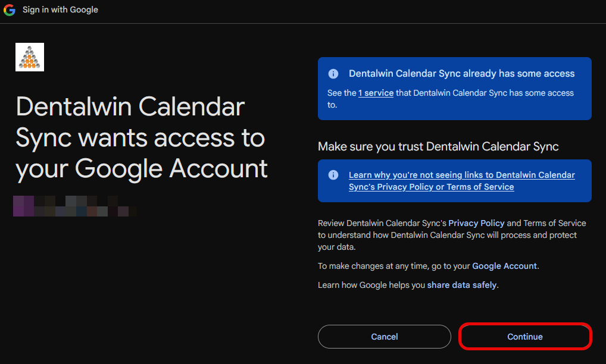606x364 pixels.
Task: Click the 'Make sure you trust' heading
Action: tap(438, 147)
